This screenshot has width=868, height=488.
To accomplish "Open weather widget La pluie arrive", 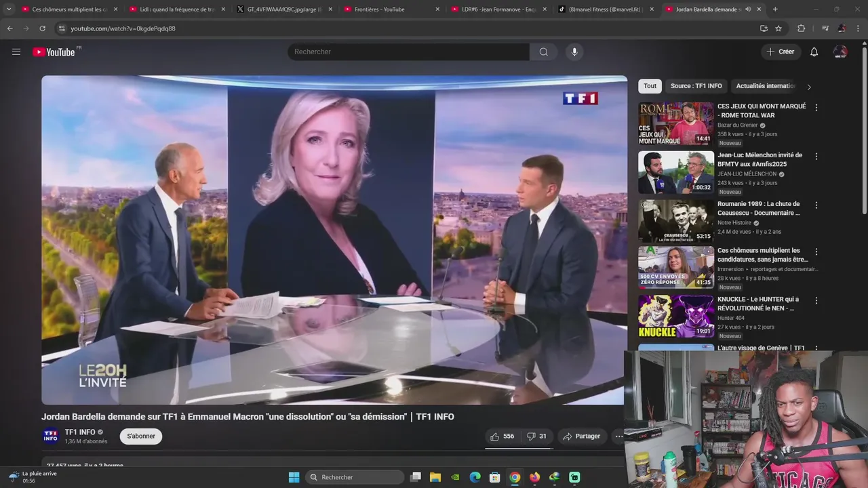I will click(34, 477).
